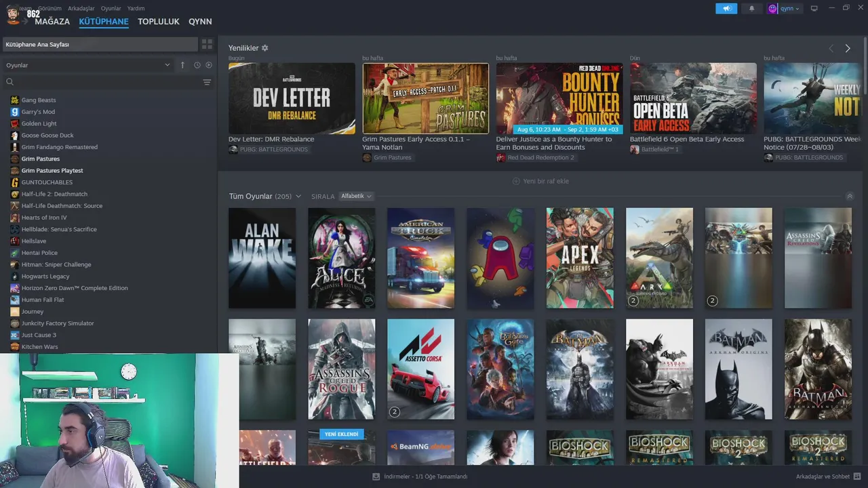This screenshot has height=488, width=868.
Task: Click plus icon on Yeni bir raf ekle
Action: pyautogui.click(x=516, y=182)
